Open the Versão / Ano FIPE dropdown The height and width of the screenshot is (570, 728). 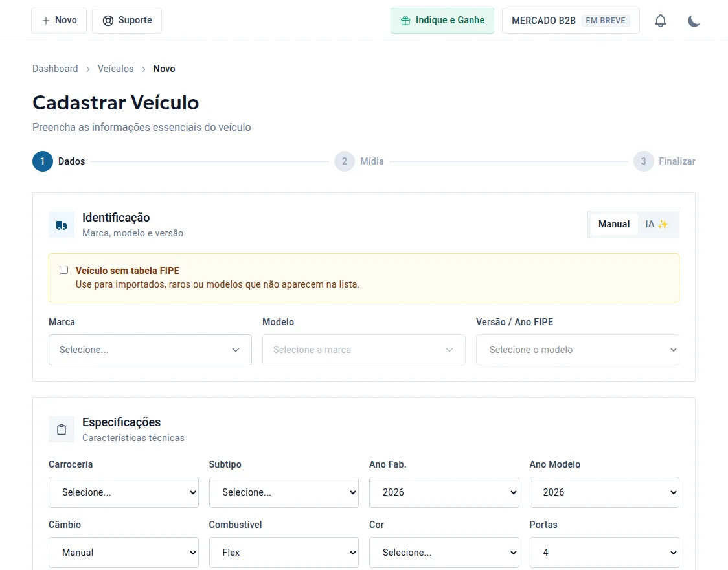(x=577, y=350)
